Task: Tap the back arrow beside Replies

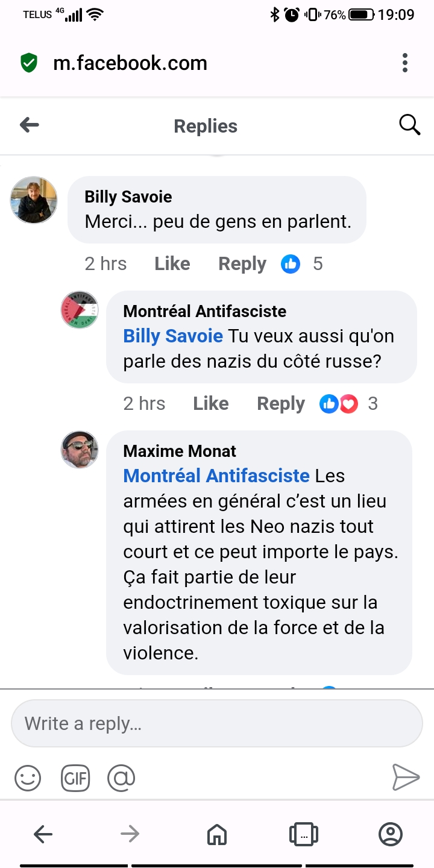Action: pos(29,125)
